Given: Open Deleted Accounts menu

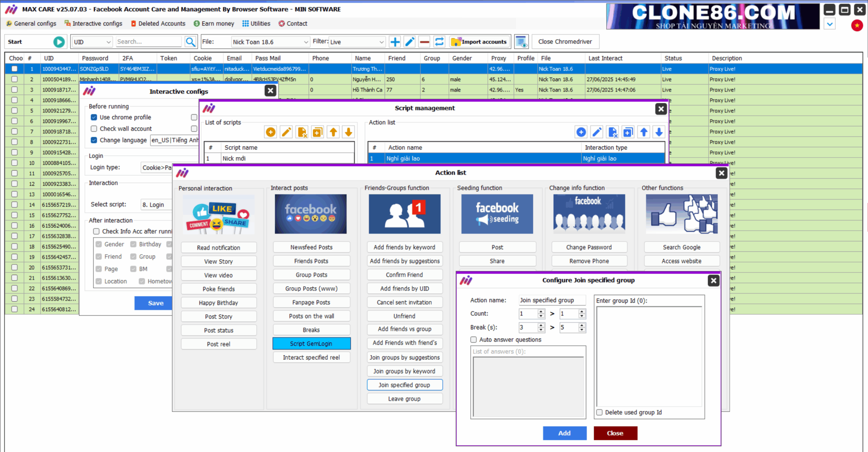Looking at the screenshot, I should pyautogui.click(x=158, y=23).
